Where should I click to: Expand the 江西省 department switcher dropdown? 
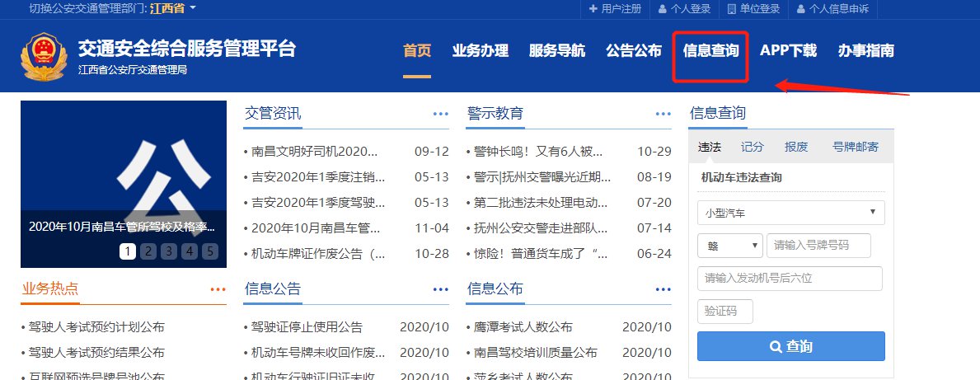173,8
